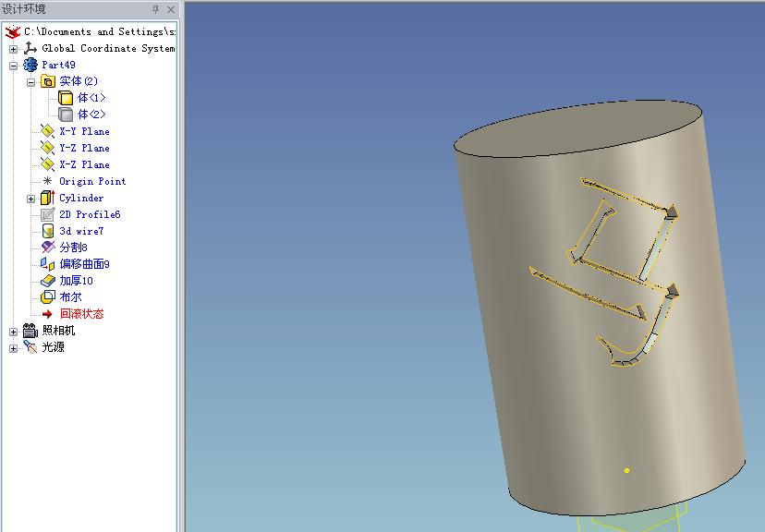765x532 pixels.
Task: Click the 设计环境 panel title
Action: [x=23, y=9]
